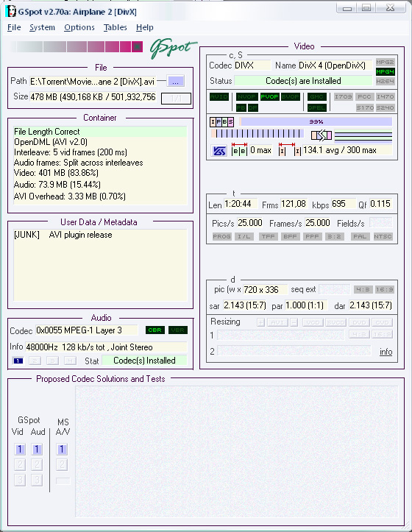Click the 720 x 336 picture size value
Viewport: 412px width, 532px height.
click(x=265, y=289)
